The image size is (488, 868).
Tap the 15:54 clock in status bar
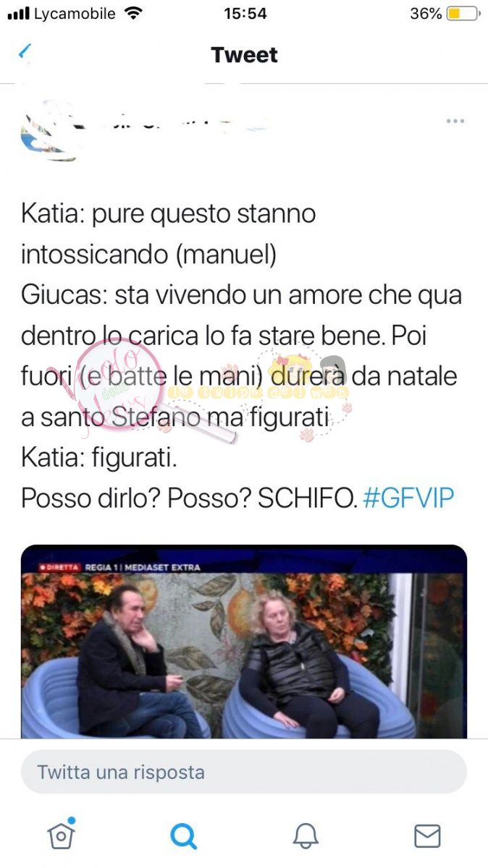tap(245, 13)
